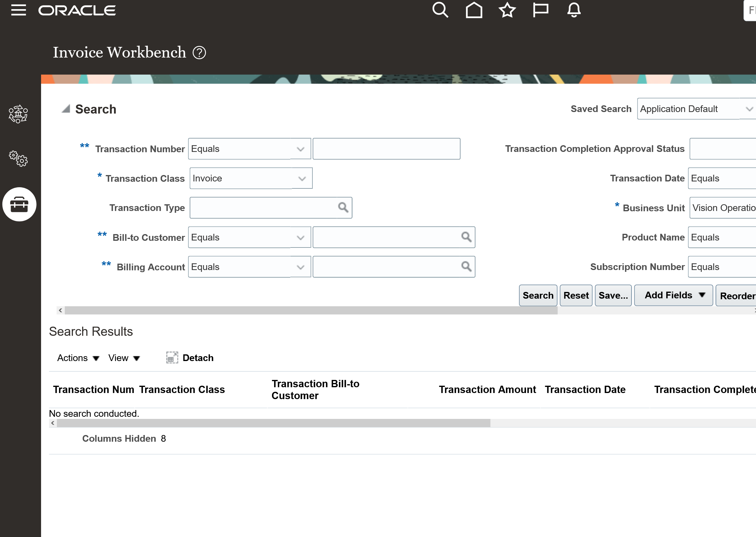
Task: Expand Transaction Class Invoice dropdown
Action: click(x=302, y=179)
